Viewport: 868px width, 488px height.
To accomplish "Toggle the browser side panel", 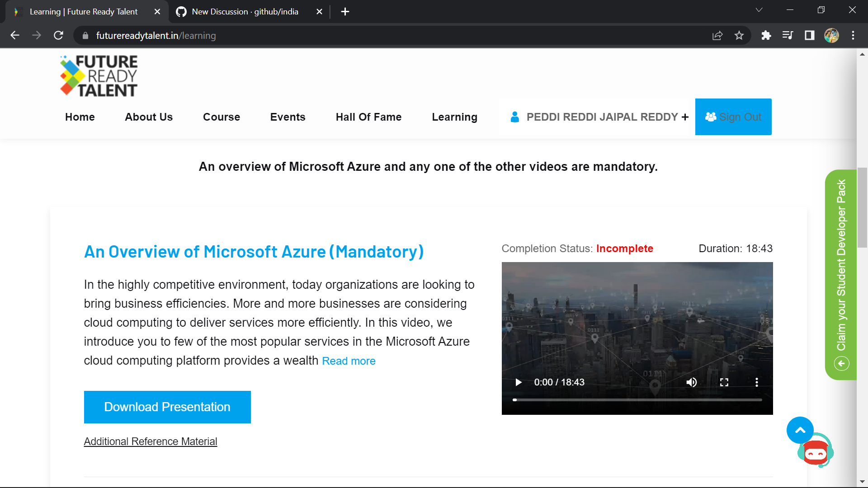I will pyautogui.click(x=809, y=36).
